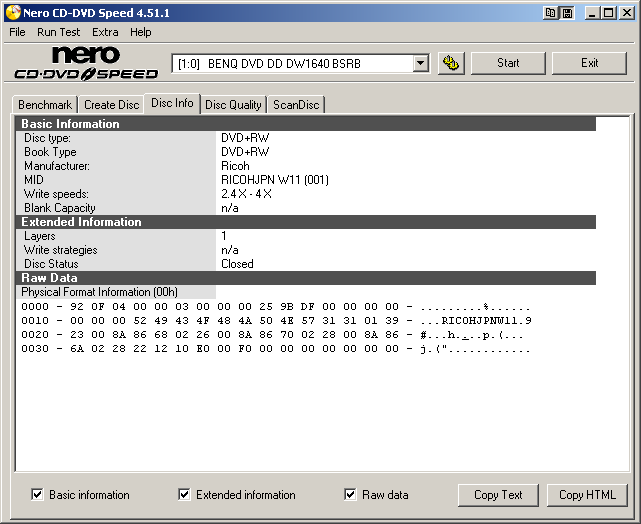This screenshot has width=641, height=524.
Task: Click the copy screenshot icon in title bar
Action: pos(550,13)
